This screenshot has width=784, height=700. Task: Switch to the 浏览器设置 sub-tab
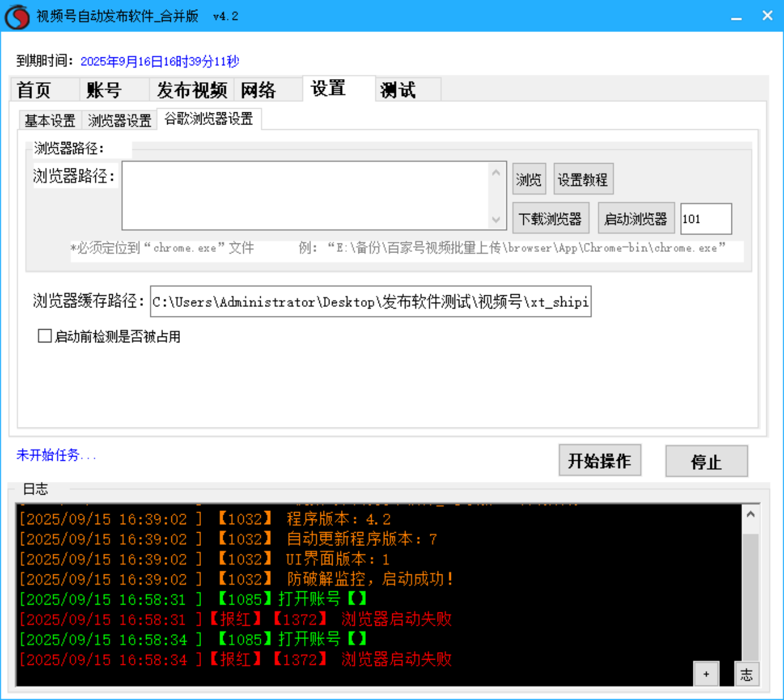point(119,120)
